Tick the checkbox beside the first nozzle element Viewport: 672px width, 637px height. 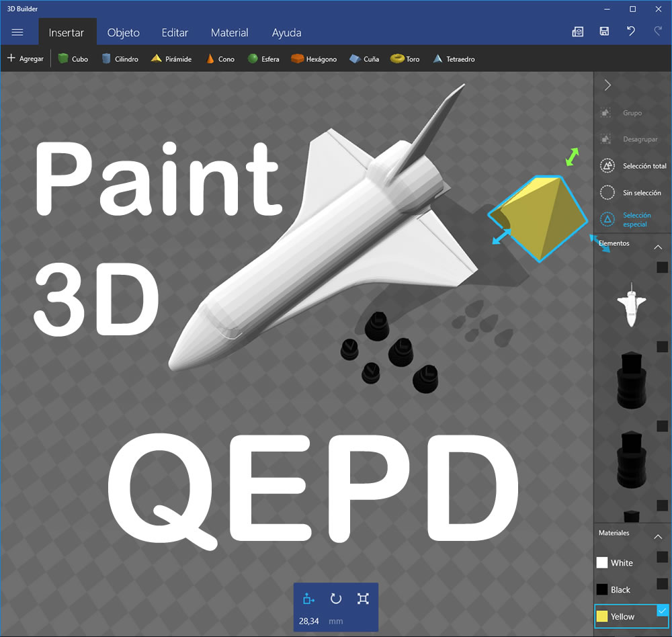[662, 346]
